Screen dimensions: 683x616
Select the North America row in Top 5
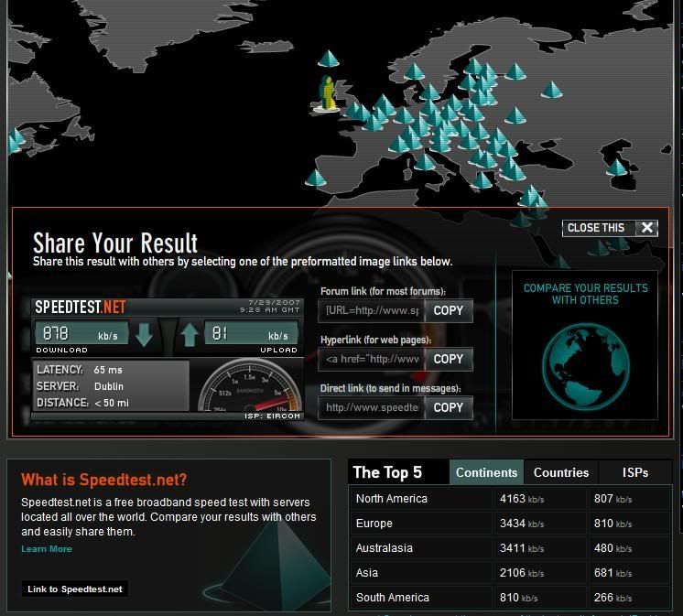coord(392,499)
